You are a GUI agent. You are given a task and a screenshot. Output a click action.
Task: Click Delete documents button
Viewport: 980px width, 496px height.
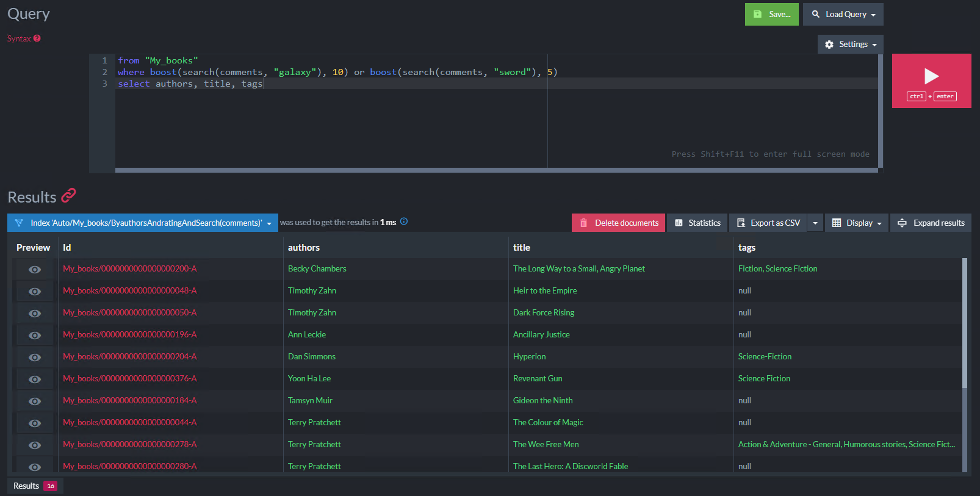tap(618, 223)
